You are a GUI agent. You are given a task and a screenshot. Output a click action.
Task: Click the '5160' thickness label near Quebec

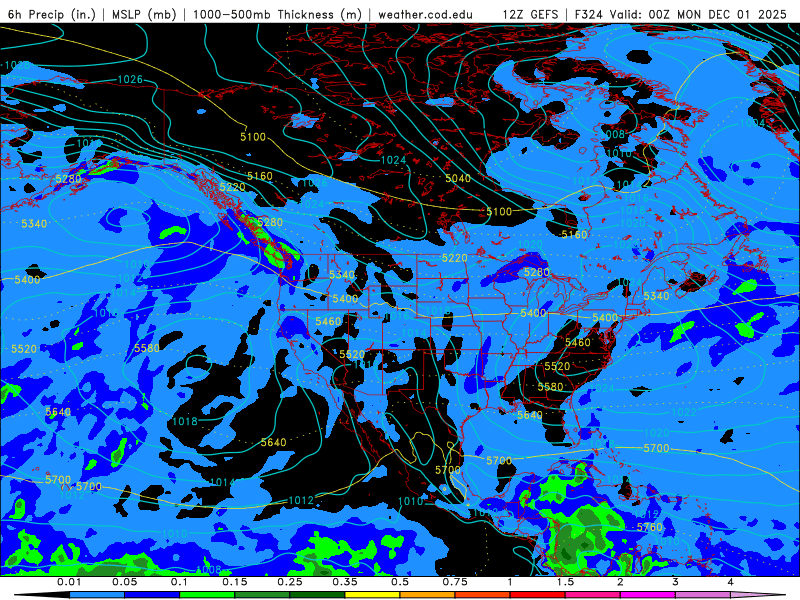574,235
